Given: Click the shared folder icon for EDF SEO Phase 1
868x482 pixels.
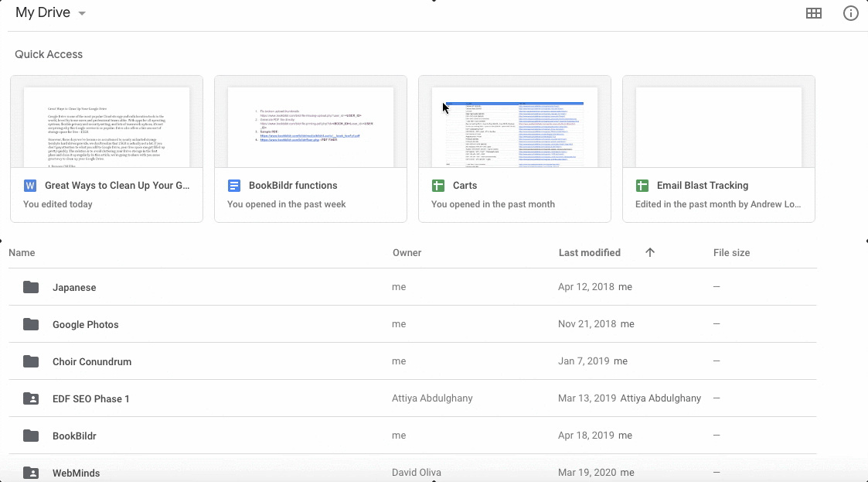Looking at the screenshot, I should (x=31, y=398).
